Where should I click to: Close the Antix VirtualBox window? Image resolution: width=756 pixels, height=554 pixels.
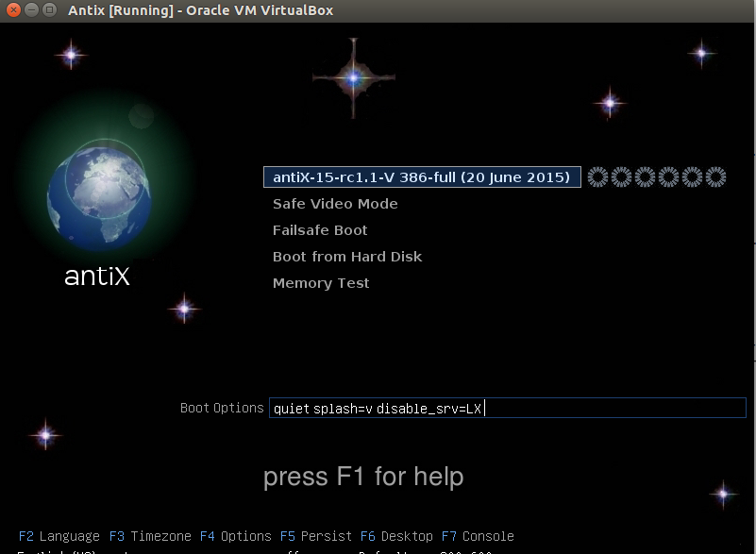14,9
